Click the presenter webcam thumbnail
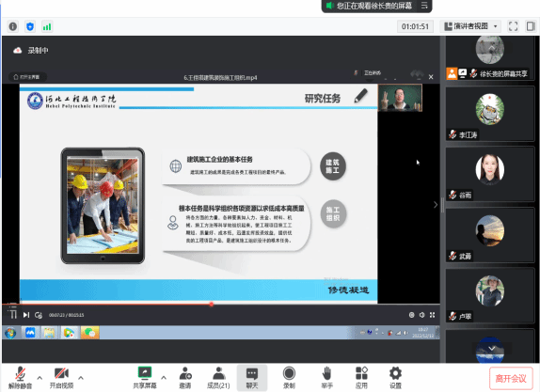 (400, 98)
